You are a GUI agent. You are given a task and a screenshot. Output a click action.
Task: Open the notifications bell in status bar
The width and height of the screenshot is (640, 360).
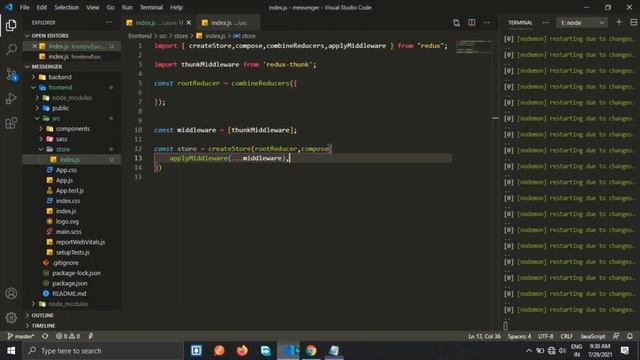tap(630, 336)
